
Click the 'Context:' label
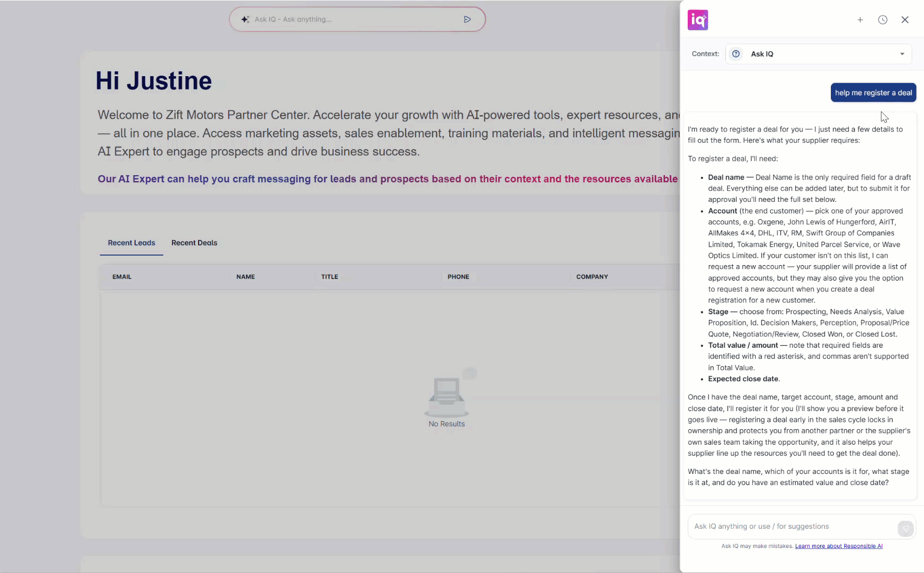(705, 54)
